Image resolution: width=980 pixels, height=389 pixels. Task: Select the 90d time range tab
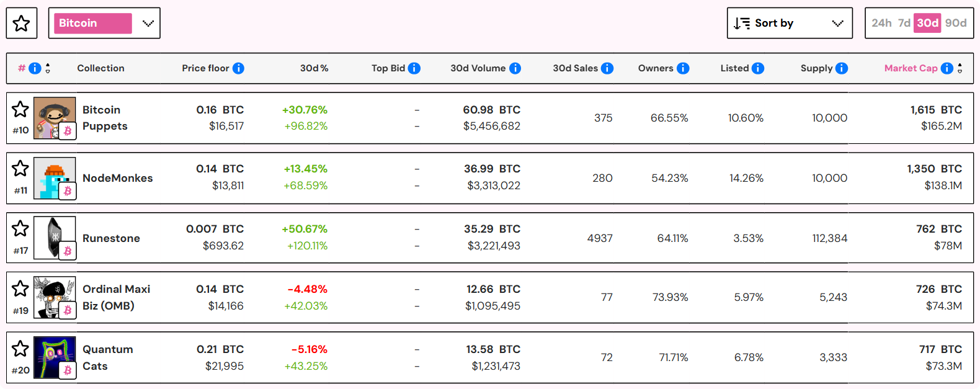click(x=956, y=24)
